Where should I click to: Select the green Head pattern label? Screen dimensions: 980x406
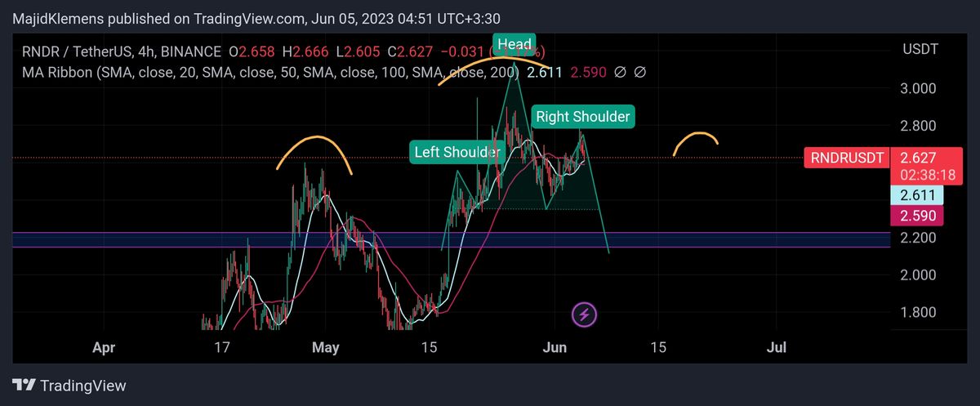[514, 45]
